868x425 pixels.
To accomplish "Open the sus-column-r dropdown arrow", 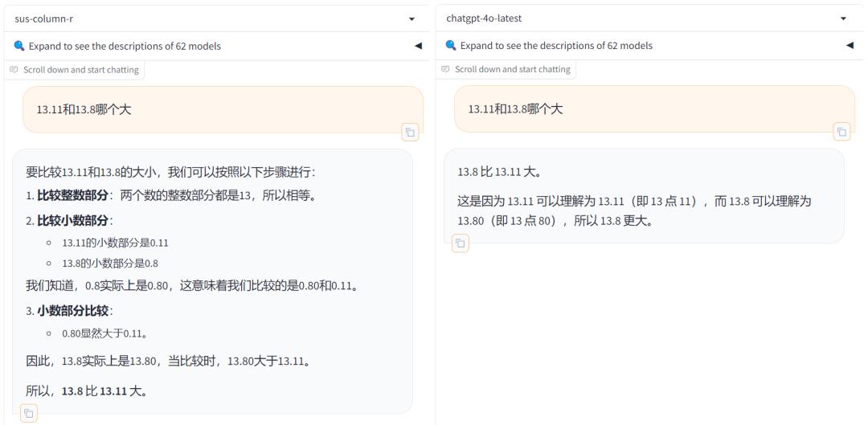I will click(x=412, y=18).
